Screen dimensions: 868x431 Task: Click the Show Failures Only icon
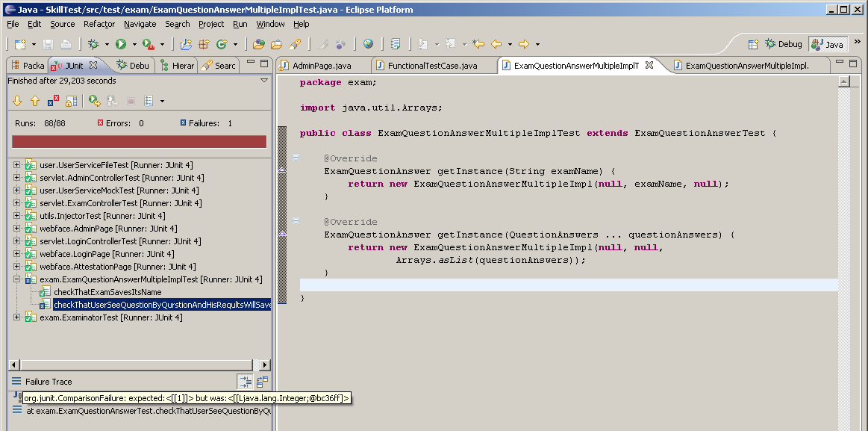pyautogui.click(x=52, y=100)
